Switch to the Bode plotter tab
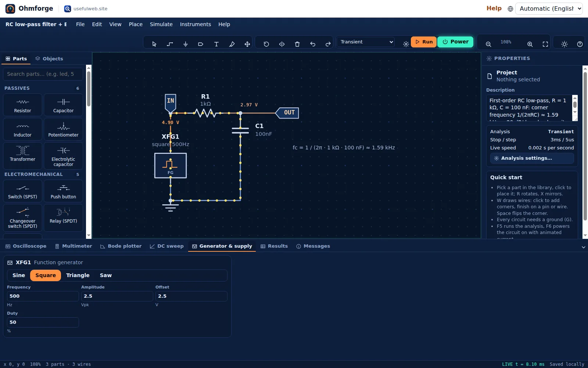This screenshot has width=588, height=368. [121, 246]
